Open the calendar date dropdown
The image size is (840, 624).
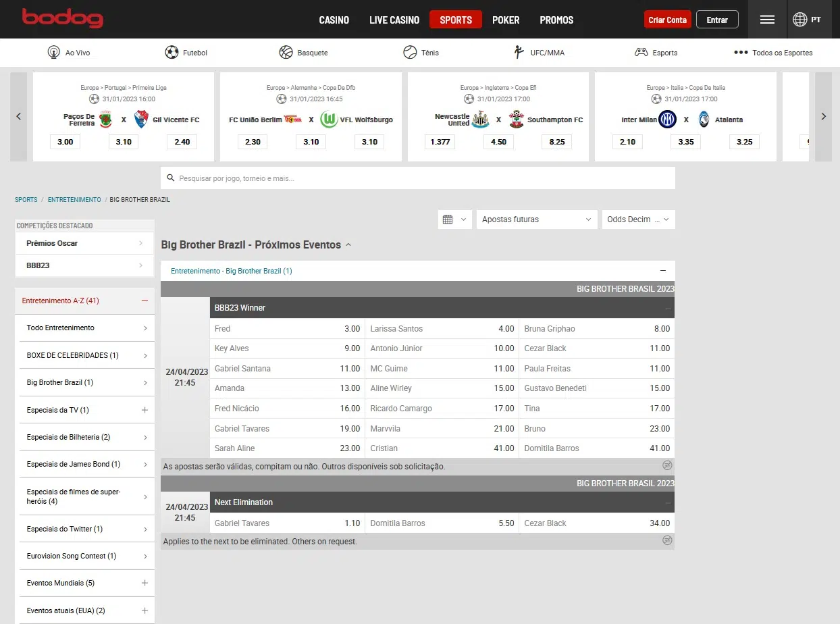454,219
